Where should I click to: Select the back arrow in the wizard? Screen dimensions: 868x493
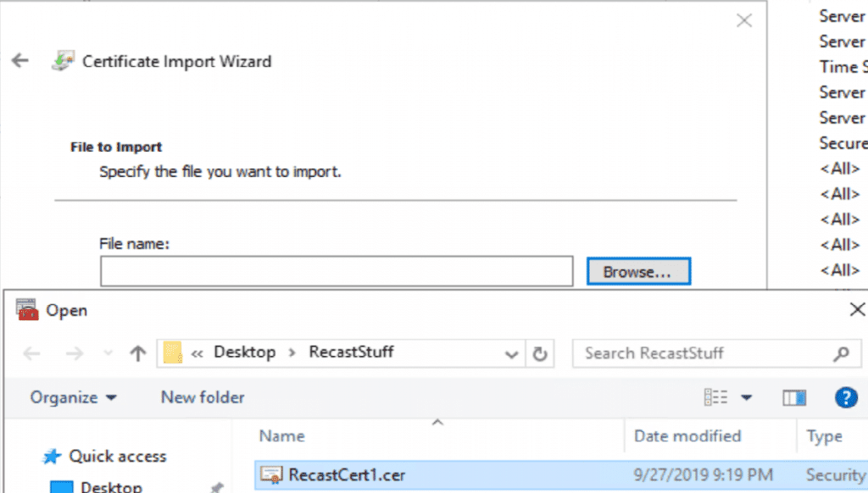tap(19, 61)
